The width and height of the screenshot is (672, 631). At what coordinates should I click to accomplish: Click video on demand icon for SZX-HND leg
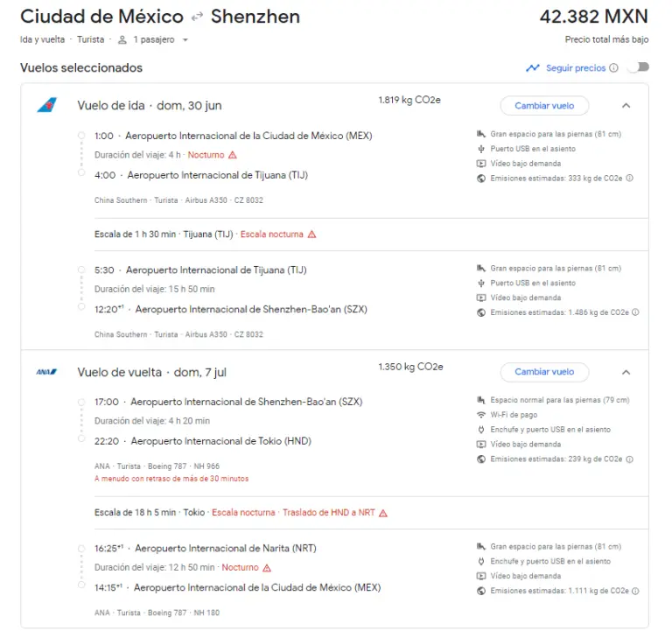(481, 444)
